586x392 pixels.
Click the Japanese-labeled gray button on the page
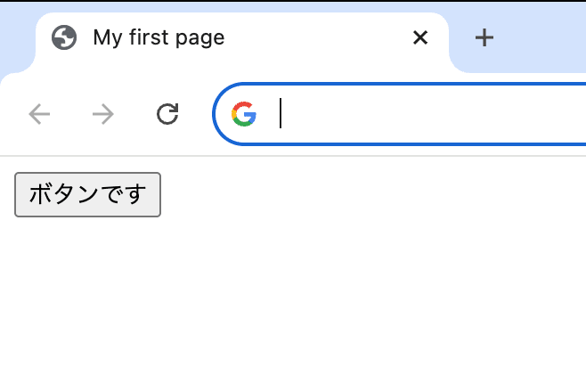pyautogui.click(x=88, y=194)
